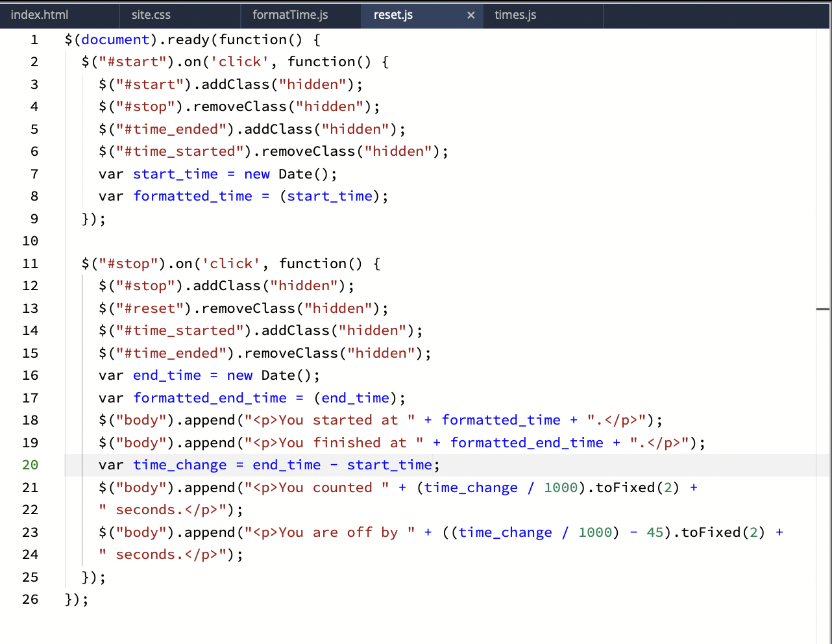
Task: Close the reset.js file
Action: pyautogui.click(x=471, y=15)
